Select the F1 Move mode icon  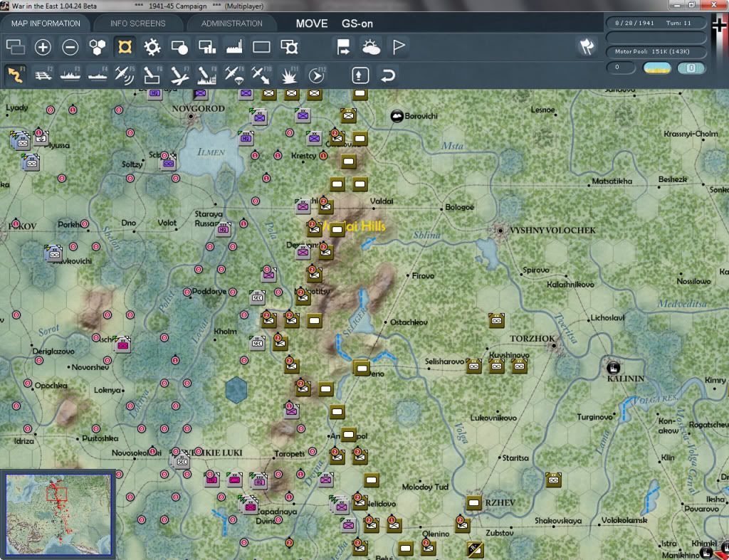[16, 75]
